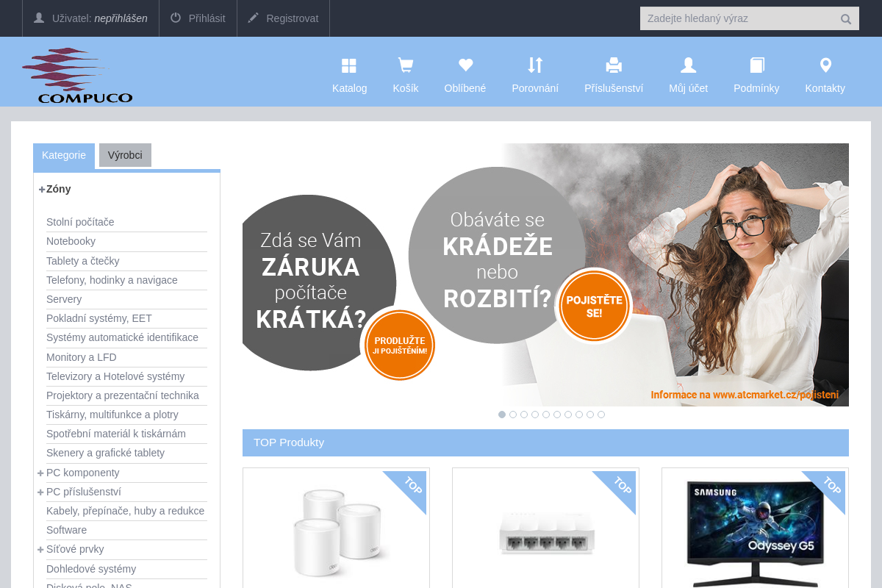
Task: Select the second banner carousel dot
Action: click(x=513, y=415)
